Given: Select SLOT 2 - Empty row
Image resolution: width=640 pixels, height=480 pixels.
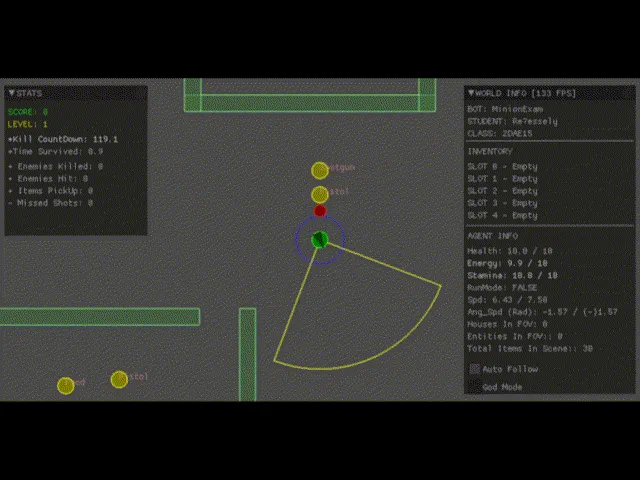Looking at the screenshot, I should 502,191.
